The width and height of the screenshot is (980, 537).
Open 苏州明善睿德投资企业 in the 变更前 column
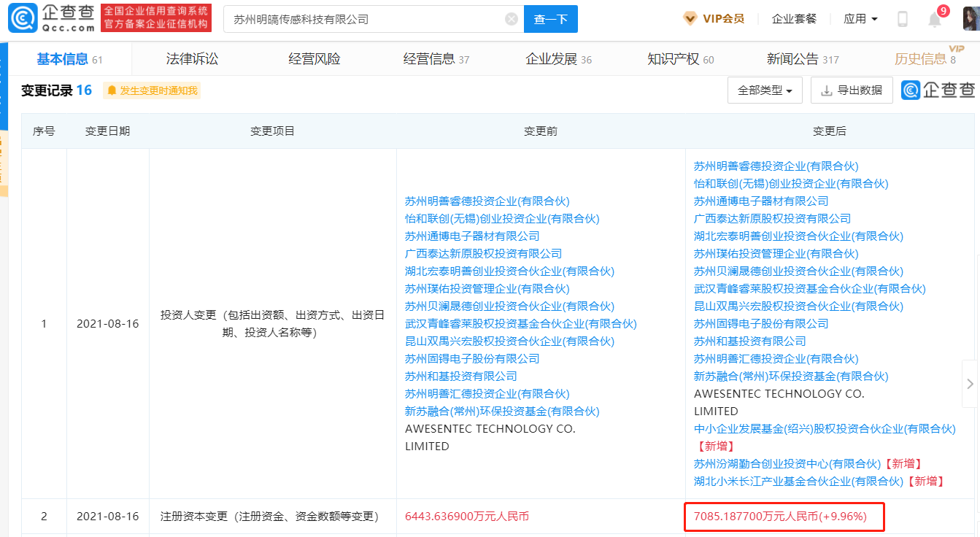pos(487,201)
